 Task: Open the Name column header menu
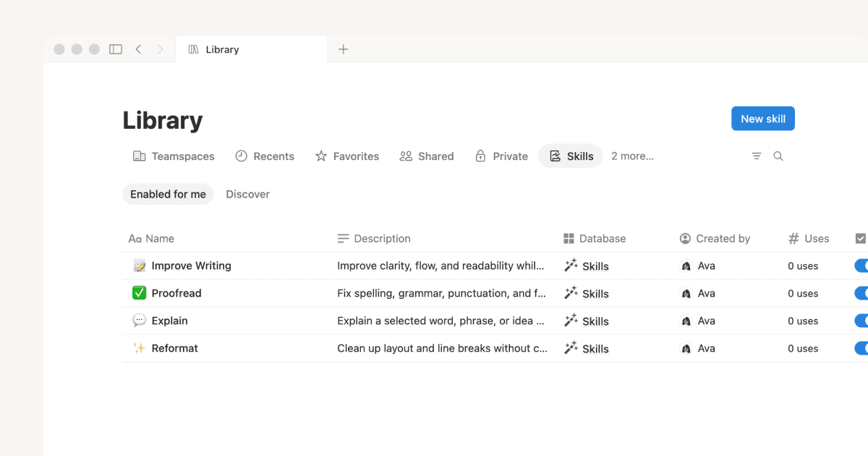click(x=151, y=238)
